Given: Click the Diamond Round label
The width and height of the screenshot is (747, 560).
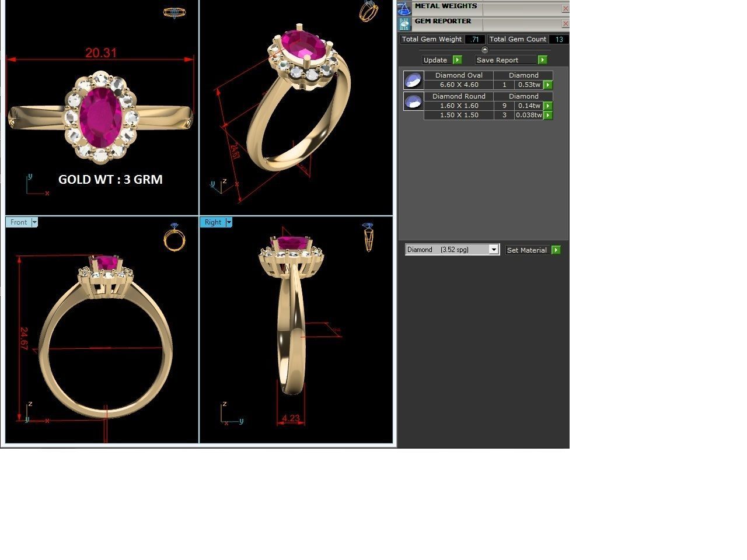Looking at the screenshot, I should click(x=459, y=96).
